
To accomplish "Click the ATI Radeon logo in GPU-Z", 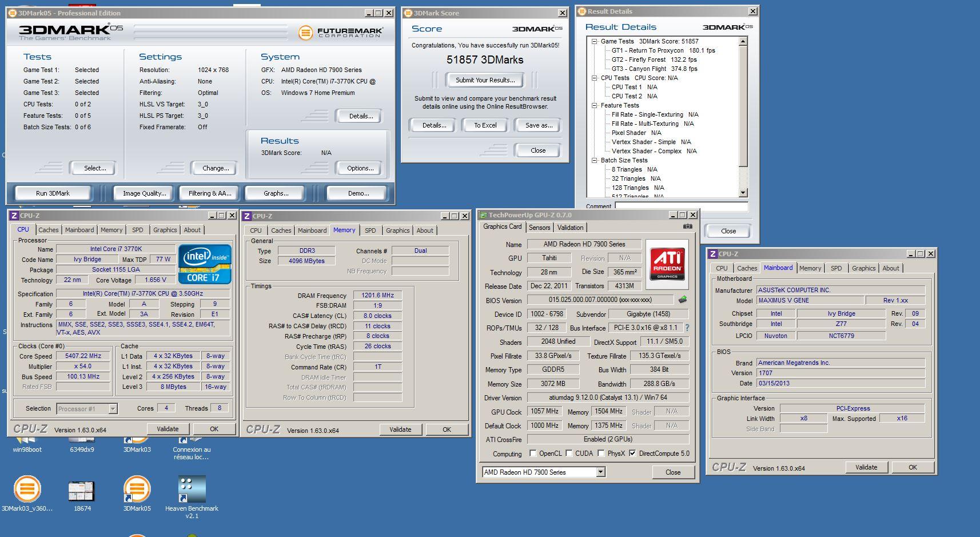I will tap(667, 264).
